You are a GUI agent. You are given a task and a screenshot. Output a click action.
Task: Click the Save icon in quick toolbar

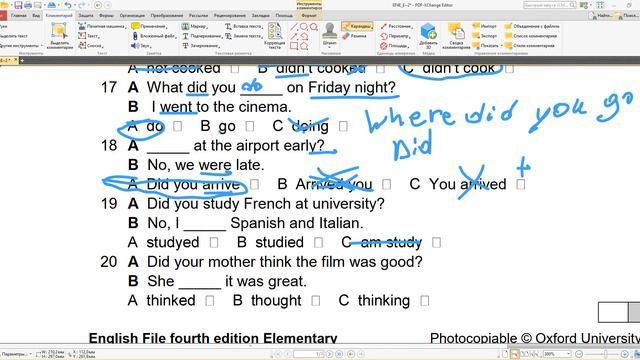(x=18, y=5)
